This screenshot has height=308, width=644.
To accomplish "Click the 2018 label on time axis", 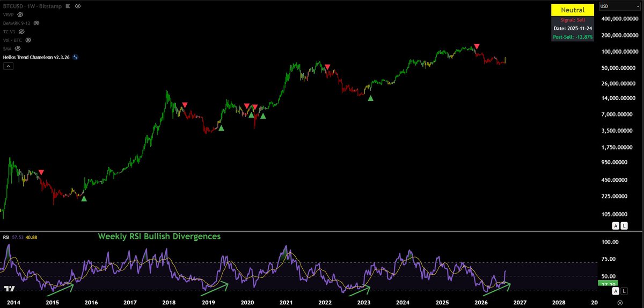I will pos(169,303).
